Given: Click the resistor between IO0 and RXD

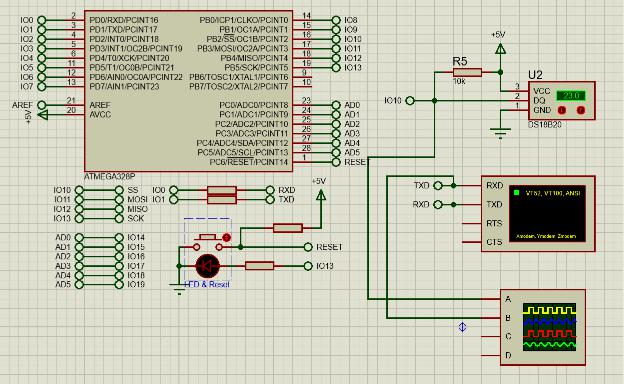Looking at the screenshot, I should click(222, 190).
